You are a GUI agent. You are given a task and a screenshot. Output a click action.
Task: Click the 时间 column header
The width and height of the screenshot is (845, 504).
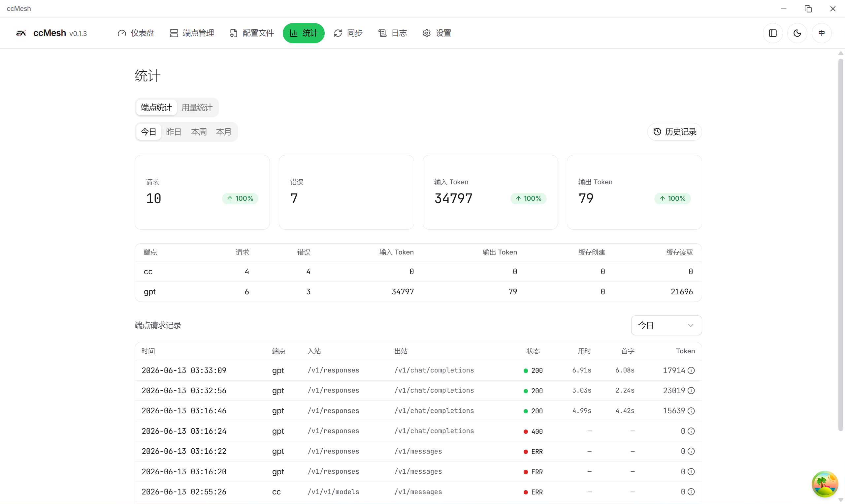point(148,351)
